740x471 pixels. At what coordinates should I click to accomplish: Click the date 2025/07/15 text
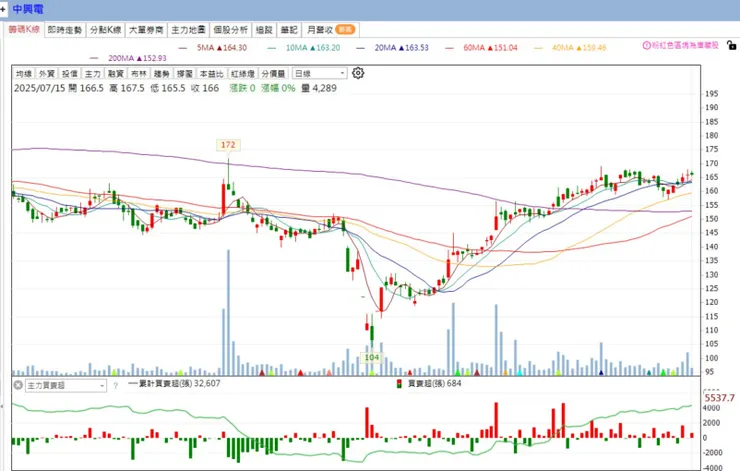coord(39,88)
